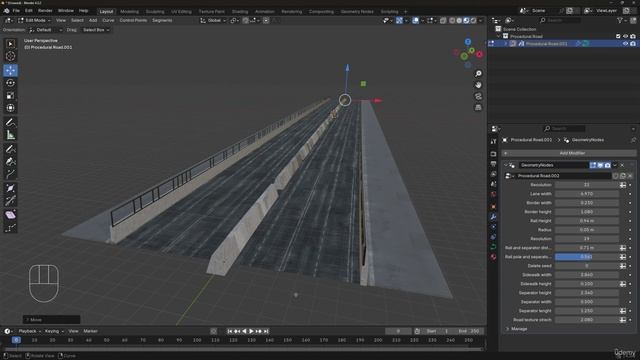Open the Edit Mode dropdown

[x=34, y=20]
